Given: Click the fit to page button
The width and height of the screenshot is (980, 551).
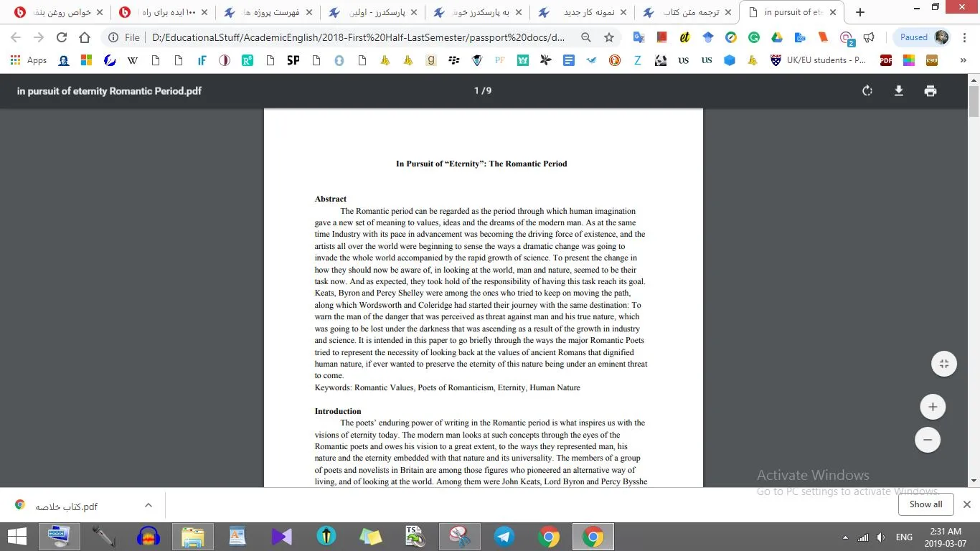Looking at the screenshot, I should [x=944, y=364].
